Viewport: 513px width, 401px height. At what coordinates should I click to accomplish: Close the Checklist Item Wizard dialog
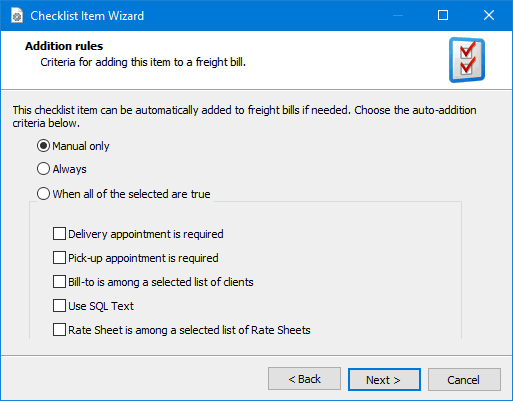489,15
